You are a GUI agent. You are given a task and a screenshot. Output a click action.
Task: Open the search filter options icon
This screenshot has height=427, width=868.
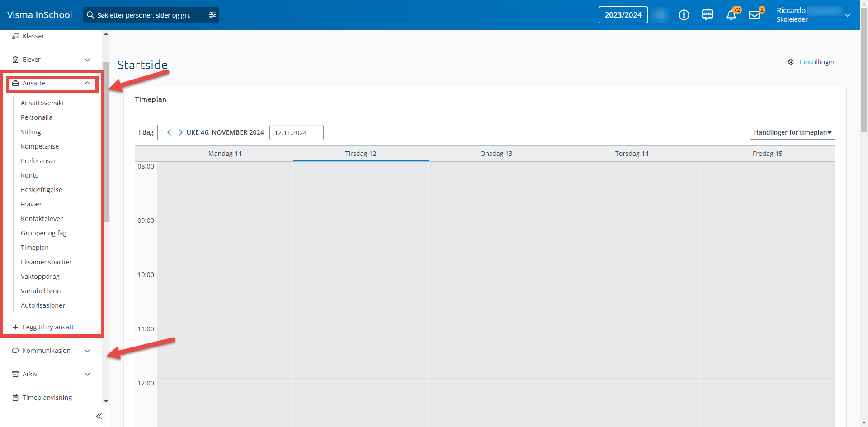tap(212, 15)
